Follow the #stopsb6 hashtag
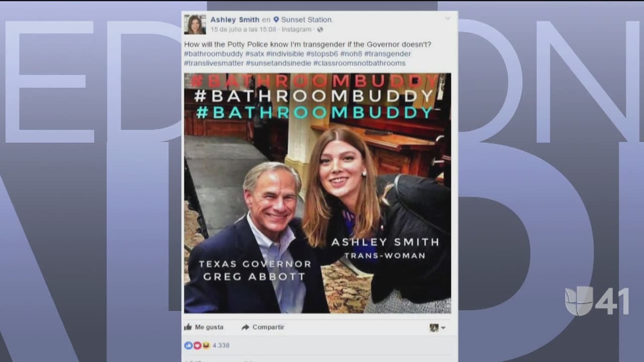The width and height of the screenshot is (644, 362). [322, 54]
